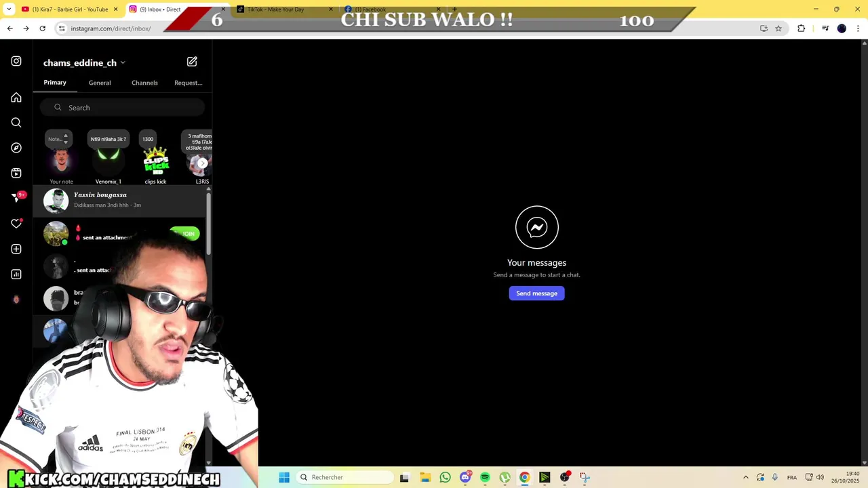Open the Chrome extensions puzzle icon
868x488 pixels.
click(802, 28)
